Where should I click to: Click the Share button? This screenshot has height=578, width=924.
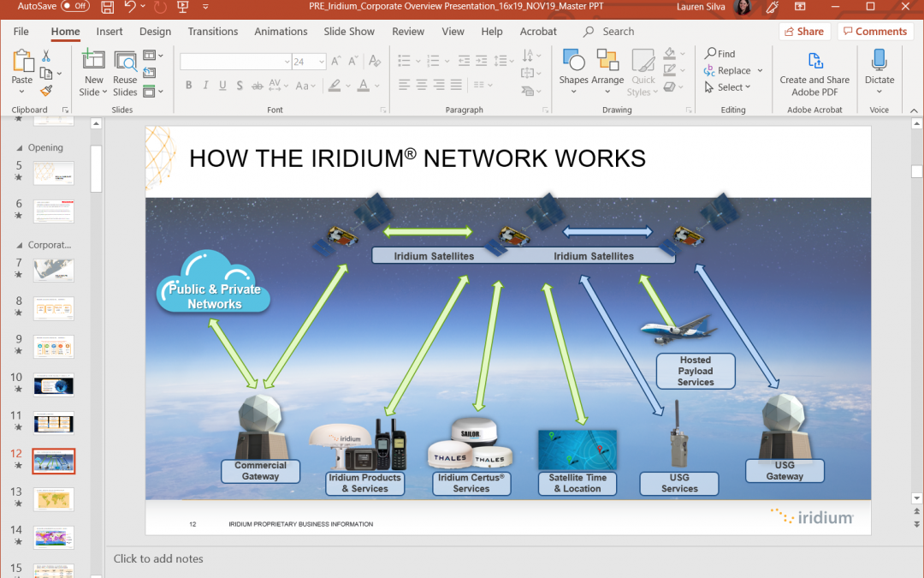point(804,32)
